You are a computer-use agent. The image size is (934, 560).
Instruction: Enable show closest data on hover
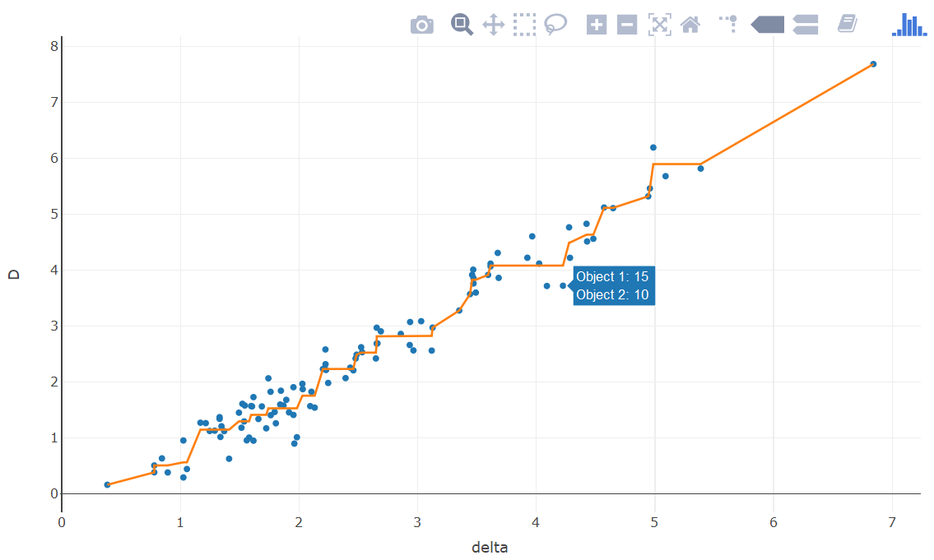point(766,24)
